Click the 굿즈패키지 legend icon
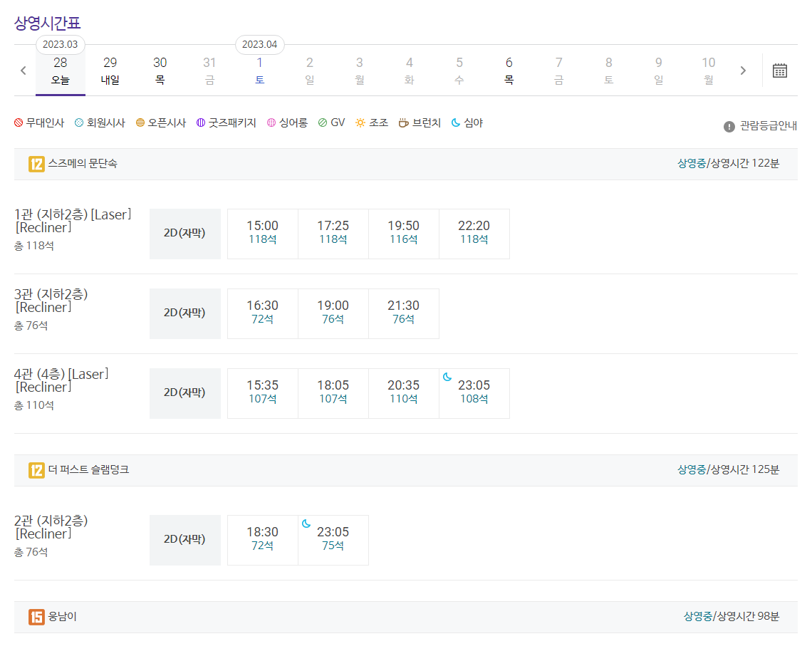Image resolution: width=812 pixels, height=656 pixels. [x=201, y=123]
